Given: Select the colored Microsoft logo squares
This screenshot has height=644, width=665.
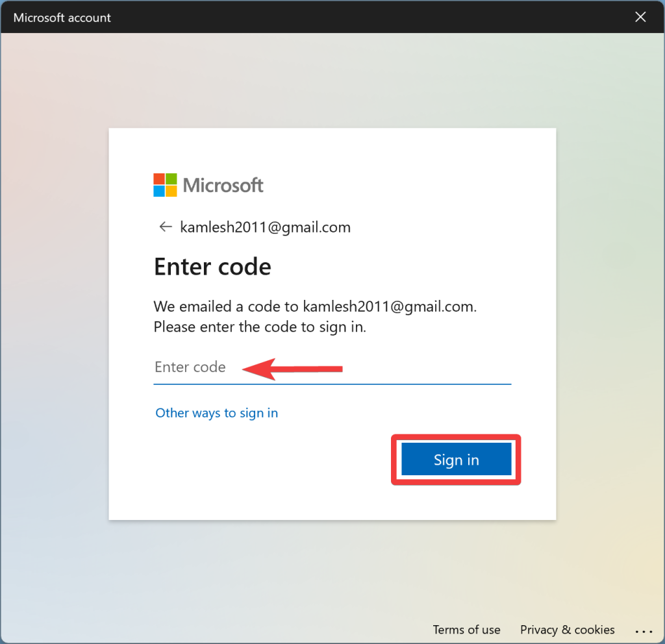Looking at the screenshot, I should click(x=165, y=184).
